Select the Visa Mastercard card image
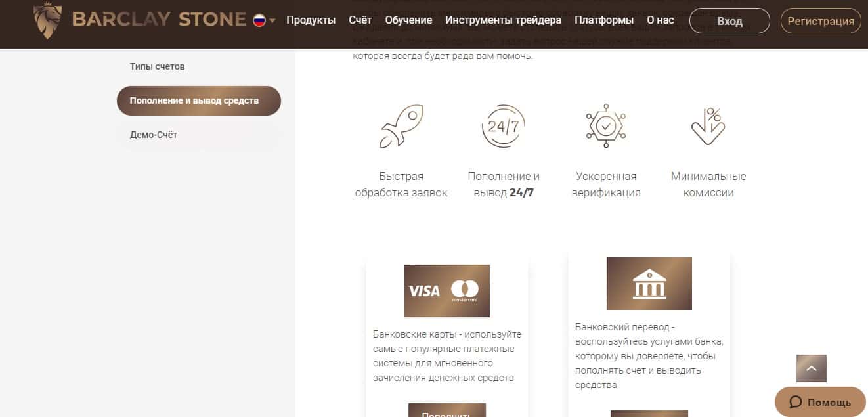Image resolution: width=868 pixels, height=417 pixels. coord(447,291)
